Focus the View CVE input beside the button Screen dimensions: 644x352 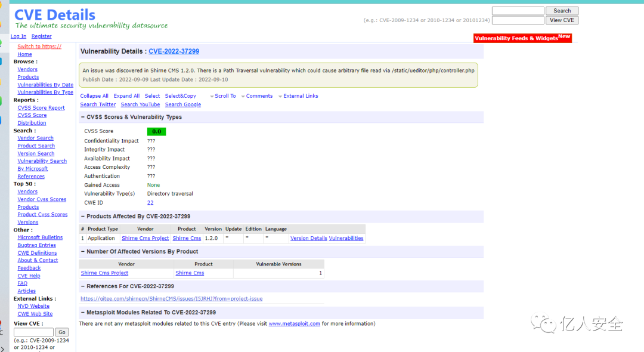[518, 20]
